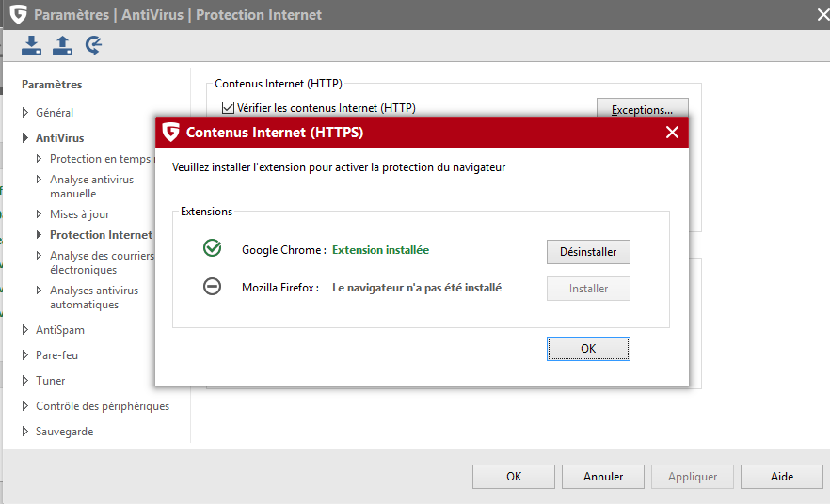Expand the Pare-feu tree section
This screenshot has height=504, width=830.
point(25,355)
